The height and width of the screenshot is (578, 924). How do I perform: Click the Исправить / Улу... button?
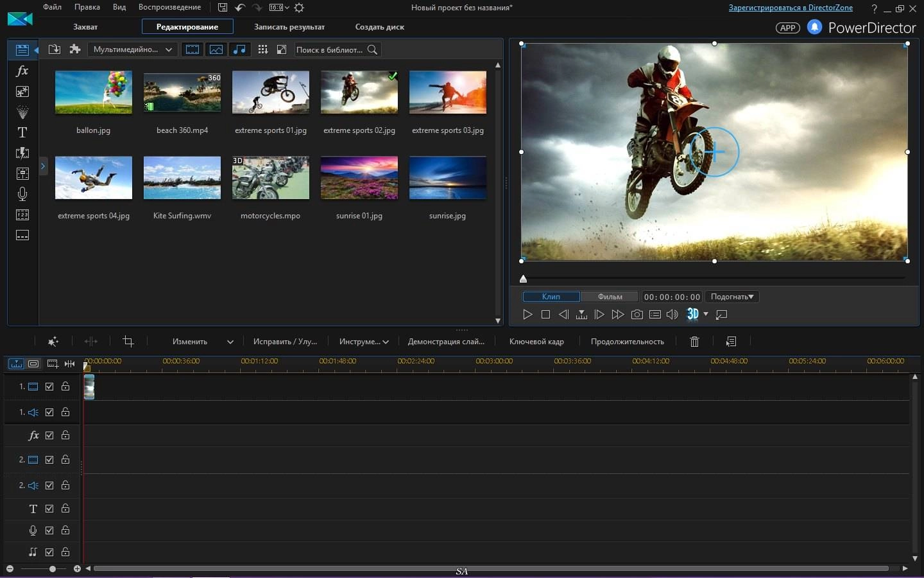point(285,342)
